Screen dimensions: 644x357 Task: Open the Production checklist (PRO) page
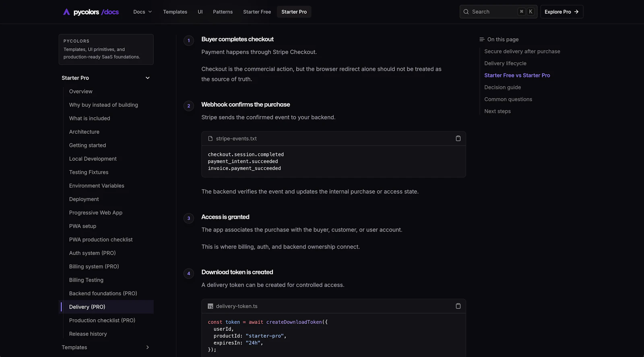(x=102, y=320)
